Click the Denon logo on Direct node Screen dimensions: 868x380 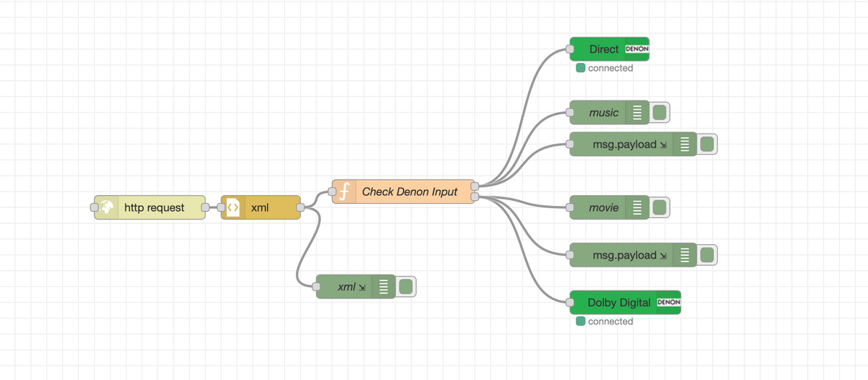coord(637,49)
